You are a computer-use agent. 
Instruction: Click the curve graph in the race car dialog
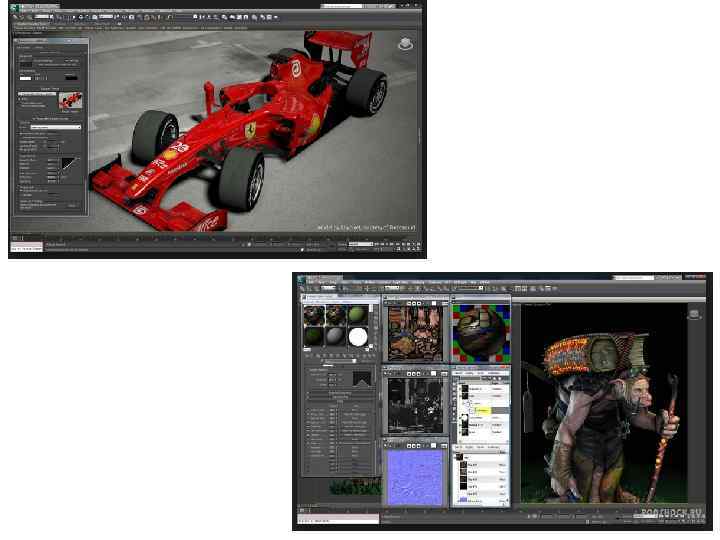(x=68, y=164)
